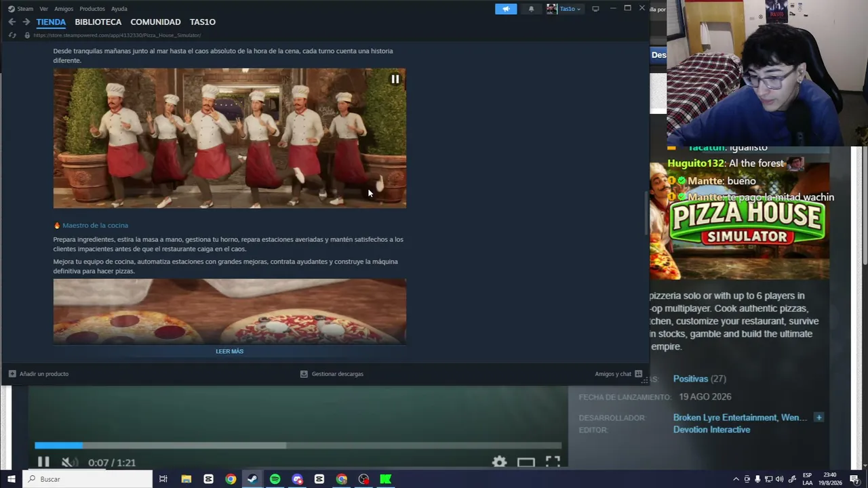
Task: Open Añadir un producto
Action: (x=39, y=373)
